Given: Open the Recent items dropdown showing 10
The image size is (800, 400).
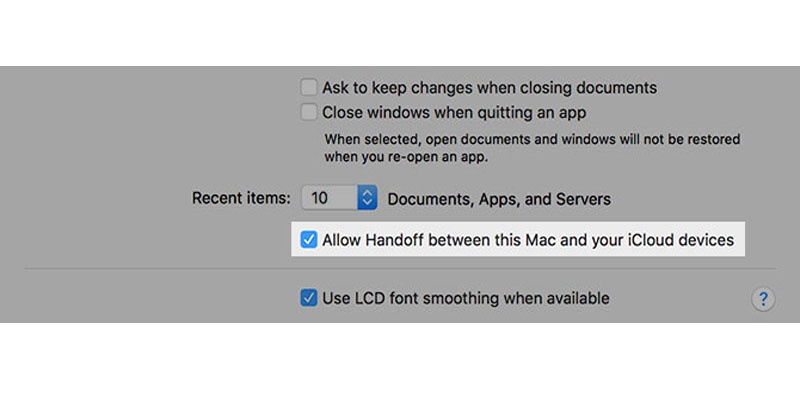Looking at the screenshot, I should (339, 198).
